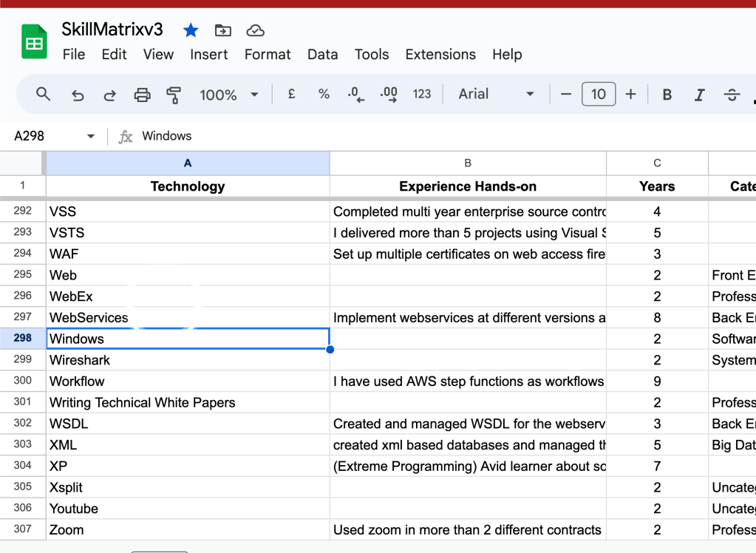The image size is (756, 553).
Task: Select the Zoom technology cell
Action: [x=188, y=530]
